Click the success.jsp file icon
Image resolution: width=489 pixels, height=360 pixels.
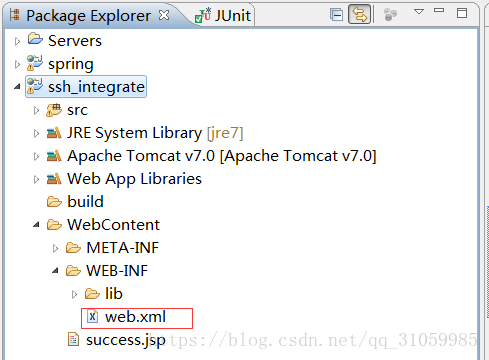tap(73, 339)
